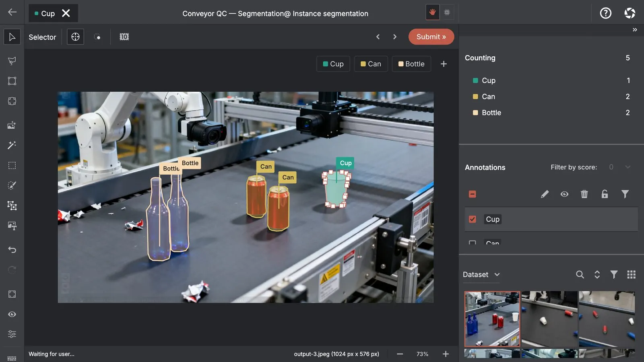Open annotations filter funnel
Image resolution: width=644 pixels, height=362 pixels.
tap(625, 194)
